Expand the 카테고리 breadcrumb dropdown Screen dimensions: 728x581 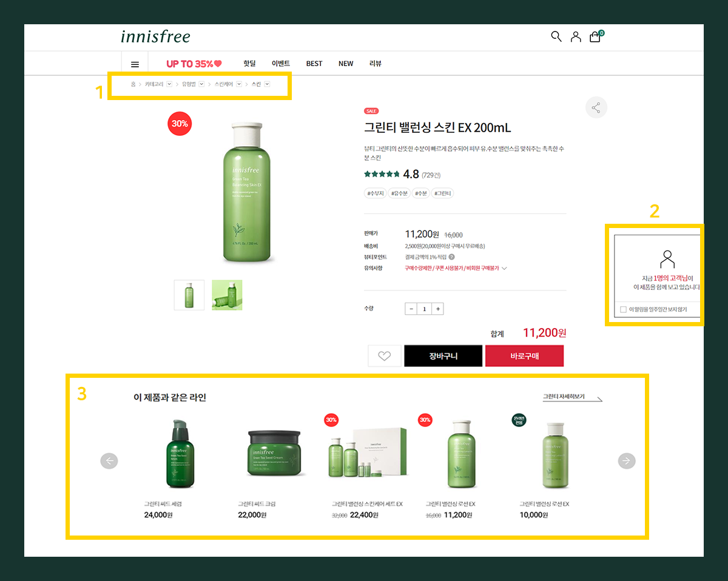pyautogui.click(x=169, y=84)
